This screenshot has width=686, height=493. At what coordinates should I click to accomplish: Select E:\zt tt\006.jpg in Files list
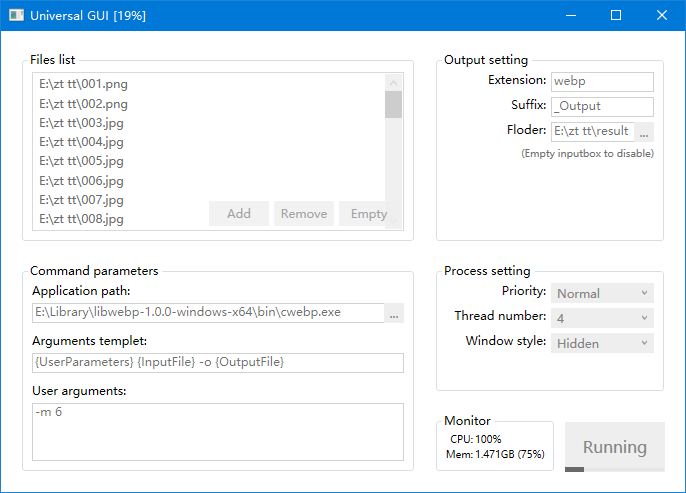click(82, 180)
